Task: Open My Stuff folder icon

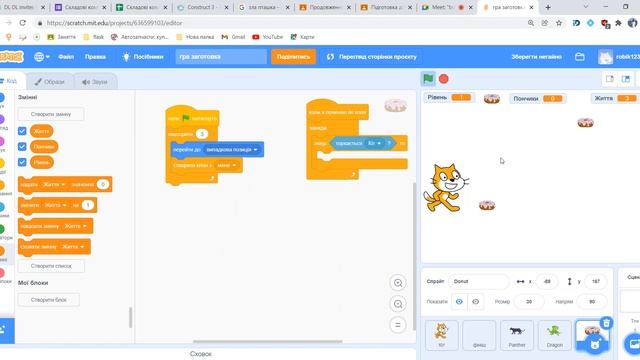Action: pos(580,57)
